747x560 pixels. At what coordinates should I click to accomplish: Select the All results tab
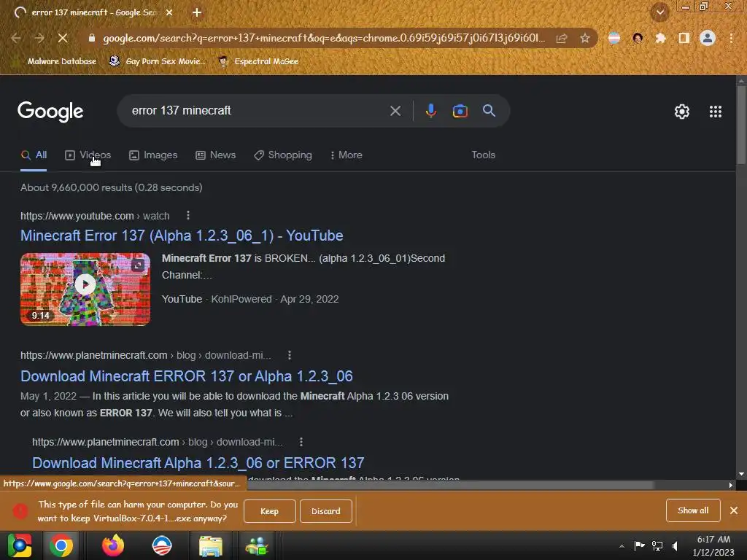coord(34,155)
